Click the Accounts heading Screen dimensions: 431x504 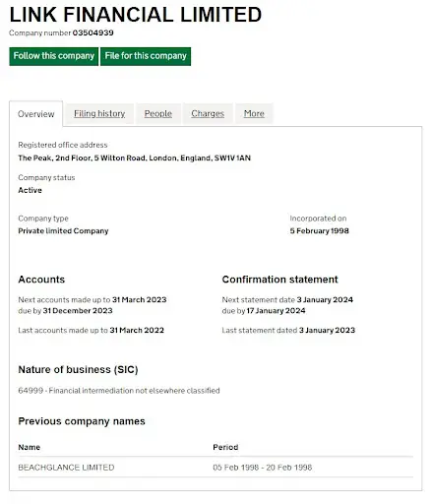point(41,280)
